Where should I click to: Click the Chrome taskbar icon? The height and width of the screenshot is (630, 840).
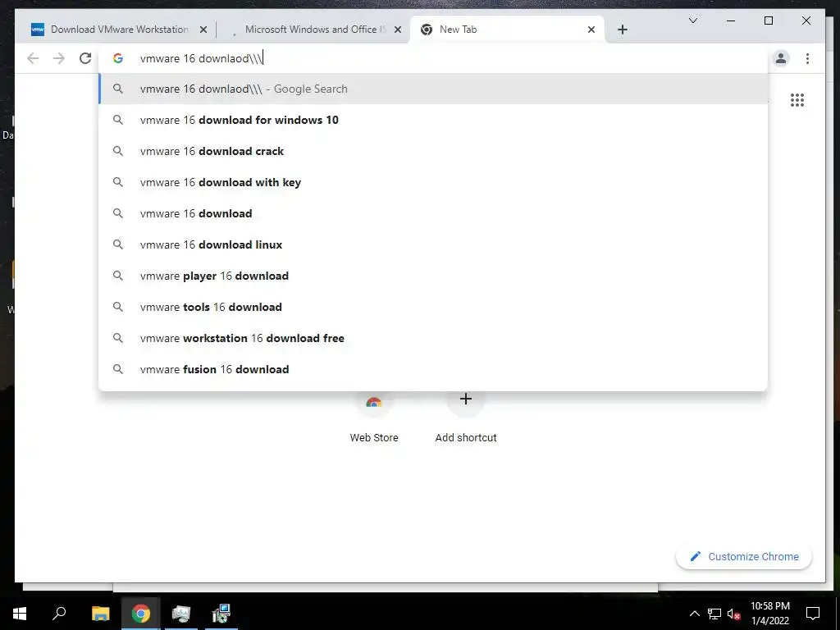coord(140,614)
